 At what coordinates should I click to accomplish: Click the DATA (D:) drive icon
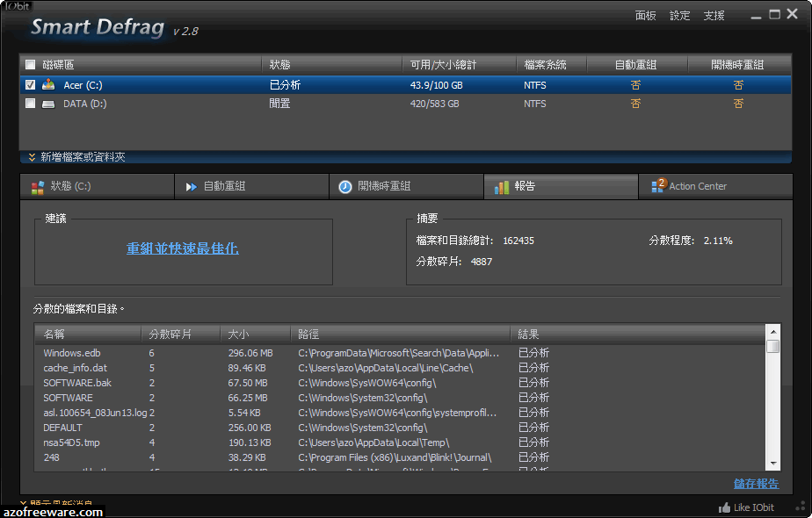[48, 104]
